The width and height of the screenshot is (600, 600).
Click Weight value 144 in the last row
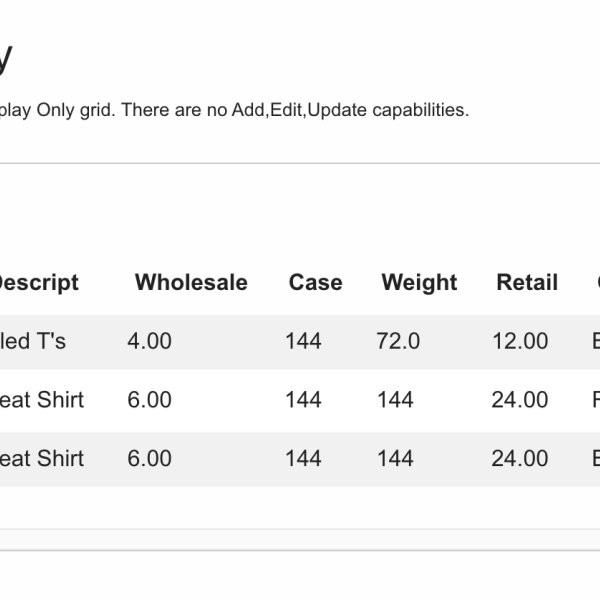395,458
